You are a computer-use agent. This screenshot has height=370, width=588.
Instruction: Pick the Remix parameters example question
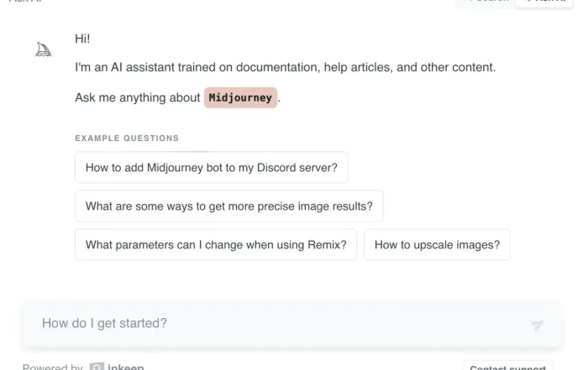point(216,244)
